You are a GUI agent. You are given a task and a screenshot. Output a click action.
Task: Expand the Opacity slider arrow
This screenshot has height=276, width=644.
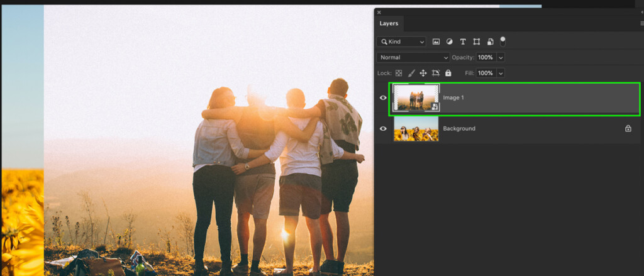501,57
